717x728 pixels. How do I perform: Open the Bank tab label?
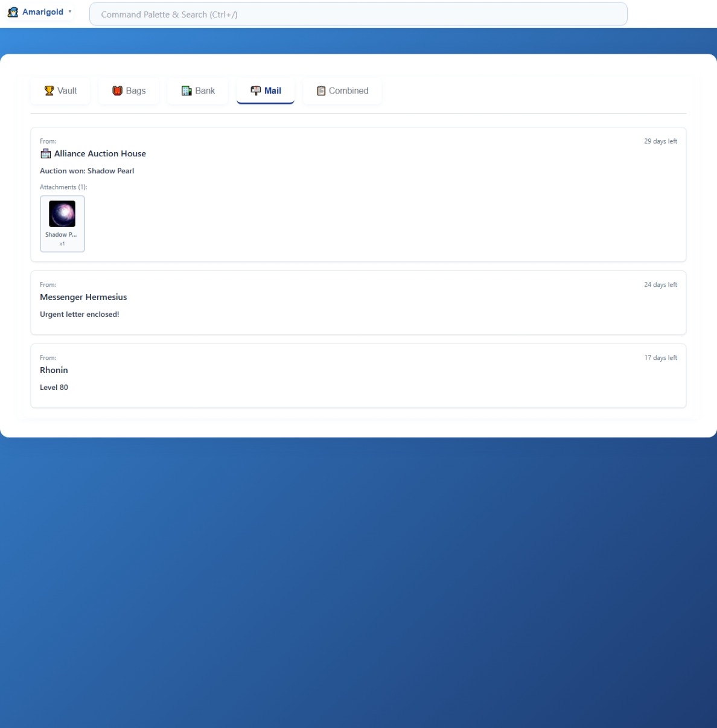coord(205,91)
